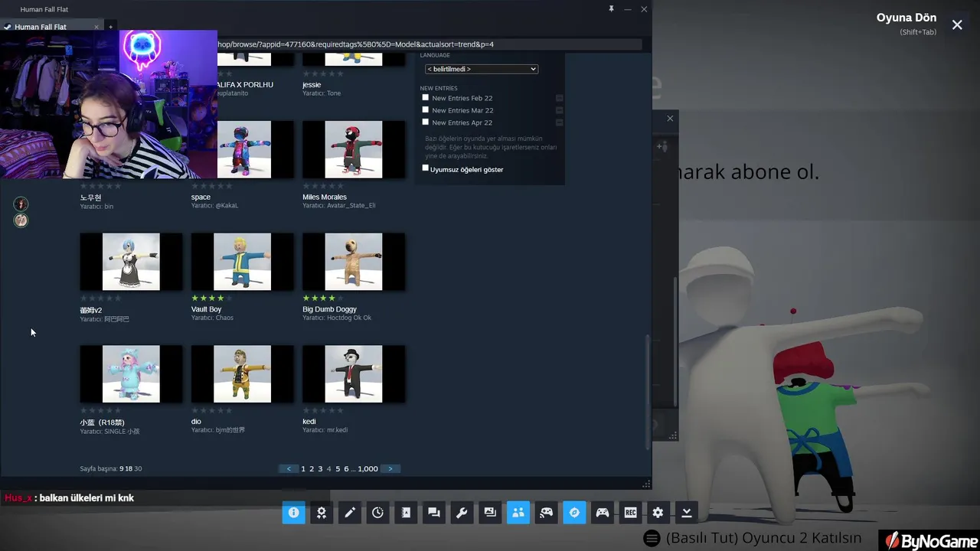This screenshot has height=551, width=980.
Task: Close the overlay with X beside Oyuna Dön
Action: (957, 25)
